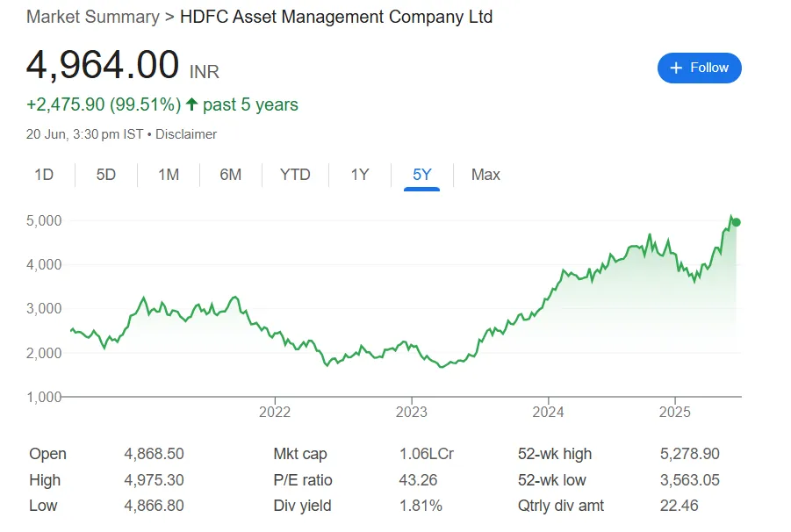Show the YTD chart range
Screen dimensions: 791x532
point(295,175)
